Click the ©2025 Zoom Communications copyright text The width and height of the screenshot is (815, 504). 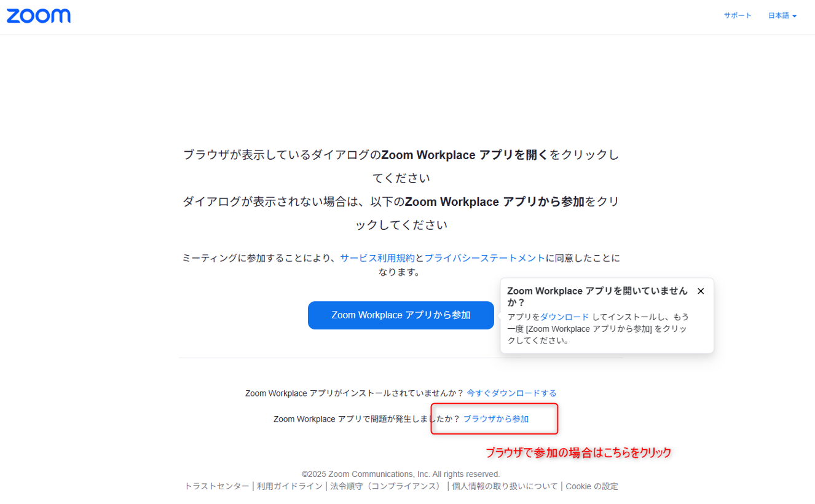tap(401, 474)
